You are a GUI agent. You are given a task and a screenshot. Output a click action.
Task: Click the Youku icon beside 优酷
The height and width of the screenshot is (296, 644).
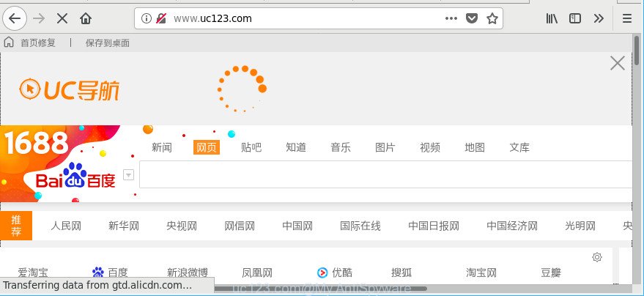323,273
